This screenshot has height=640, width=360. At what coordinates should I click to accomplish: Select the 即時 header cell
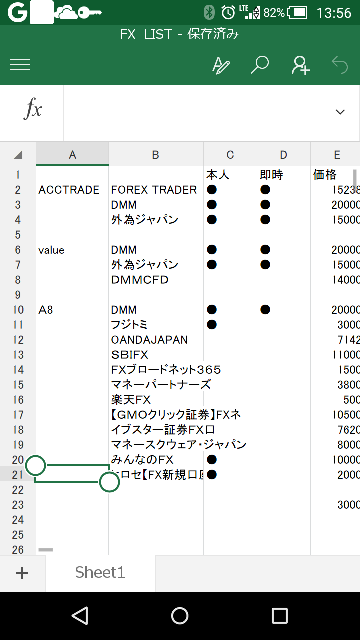click(x=284, y=175)
